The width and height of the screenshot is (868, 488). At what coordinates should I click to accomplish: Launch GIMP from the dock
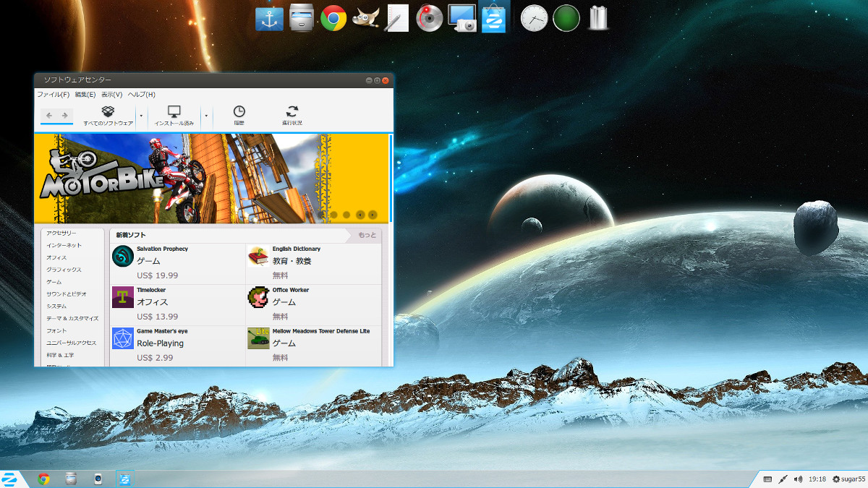(365, 17)
